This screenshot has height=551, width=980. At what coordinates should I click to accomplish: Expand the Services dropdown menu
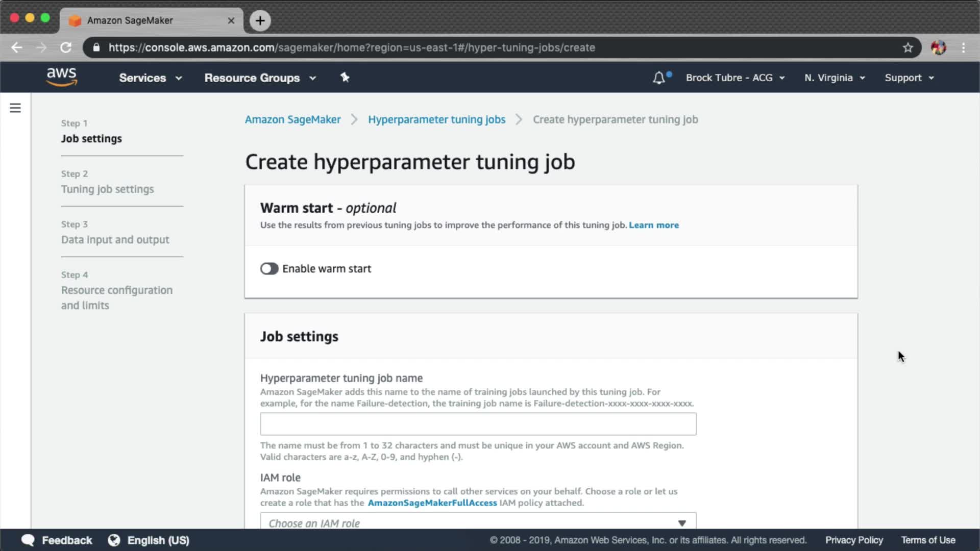tap(150, 78)
